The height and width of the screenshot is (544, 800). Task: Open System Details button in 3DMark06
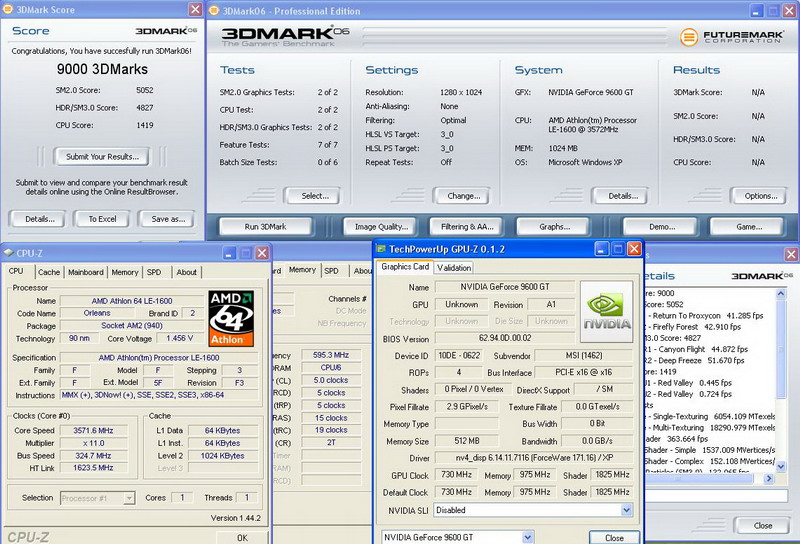(x=622, y=196)
